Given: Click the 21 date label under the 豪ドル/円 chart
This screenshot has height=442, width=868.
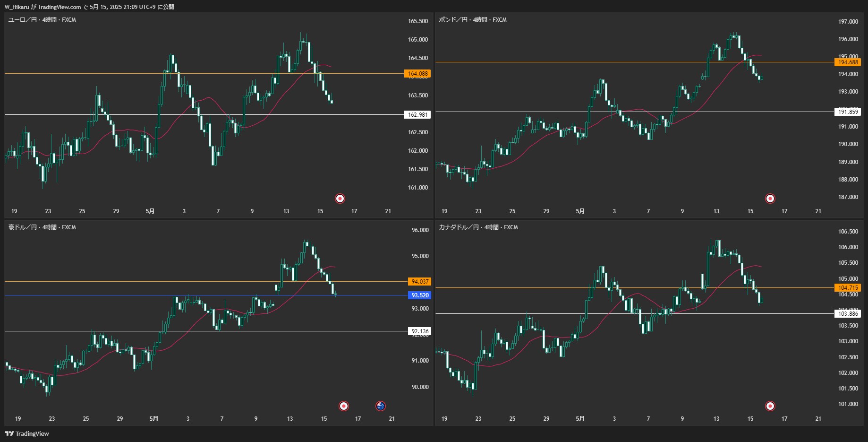Looking at the screenshot, I should point(392,419).
